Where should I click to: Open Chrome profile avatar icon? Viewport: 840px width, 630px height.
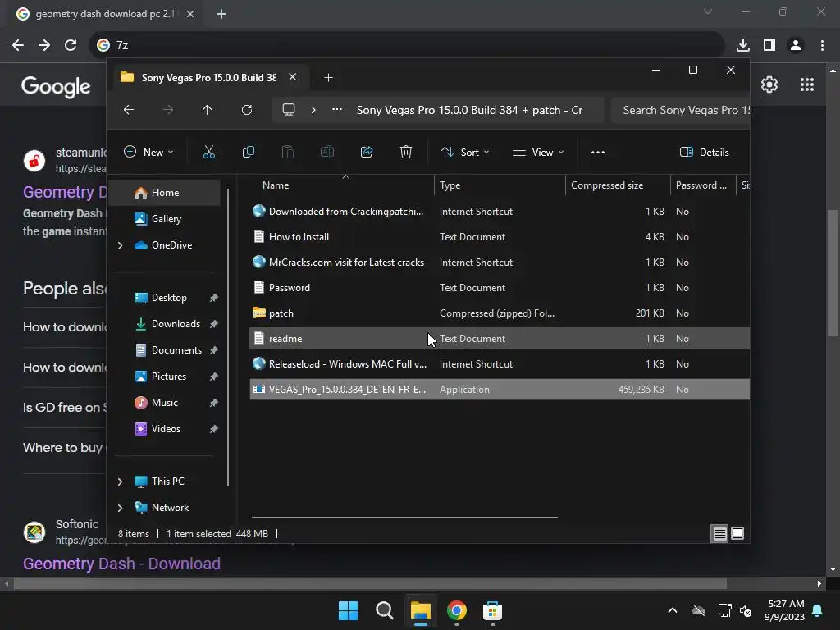click(796, 45)
